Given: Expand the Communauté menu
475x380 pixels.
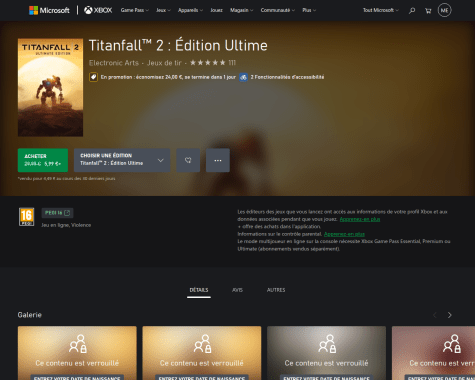Looking at the screenshot, I should (x=278, y=10).
